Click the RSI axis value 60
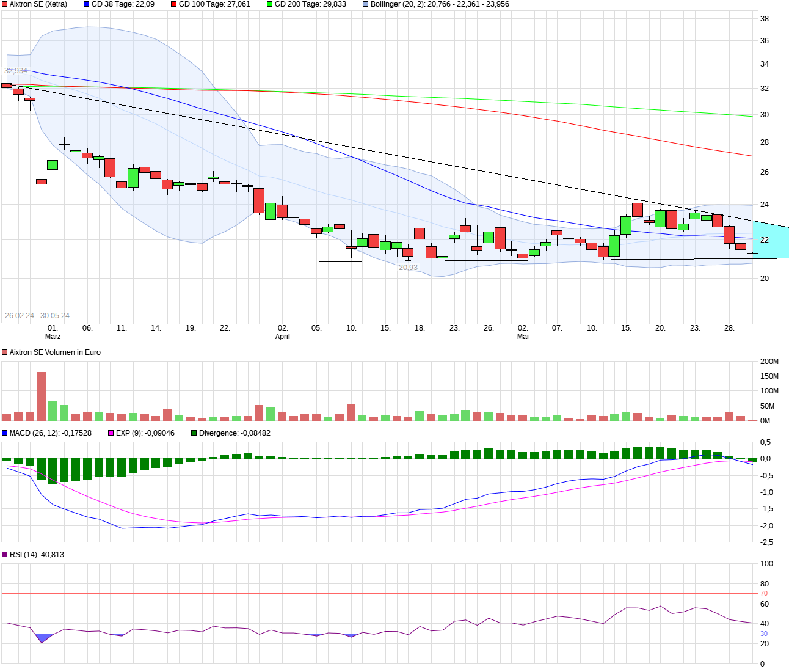 point(765,604)
